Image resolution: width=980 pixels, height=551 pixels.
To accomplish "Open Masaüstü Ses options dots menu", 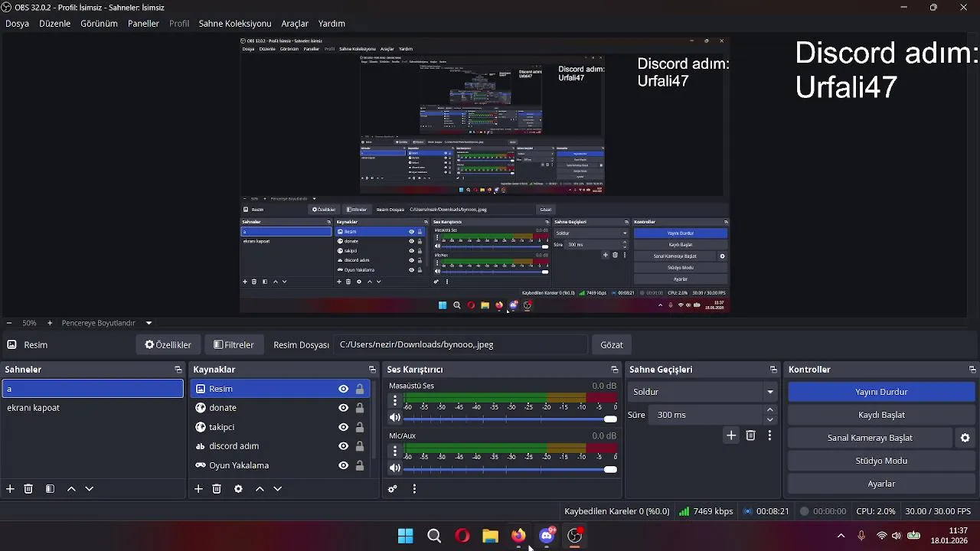I will point(395,401).
